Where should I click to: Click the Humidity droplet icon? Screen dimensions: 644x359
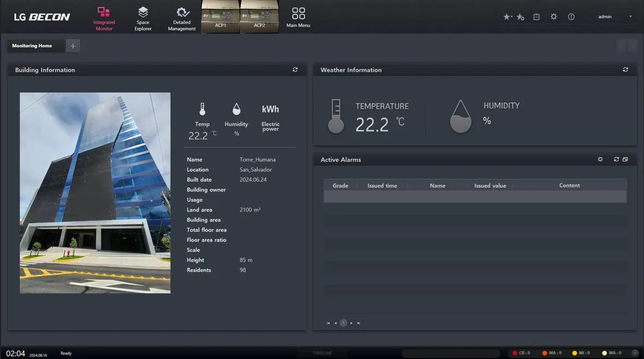236,109
